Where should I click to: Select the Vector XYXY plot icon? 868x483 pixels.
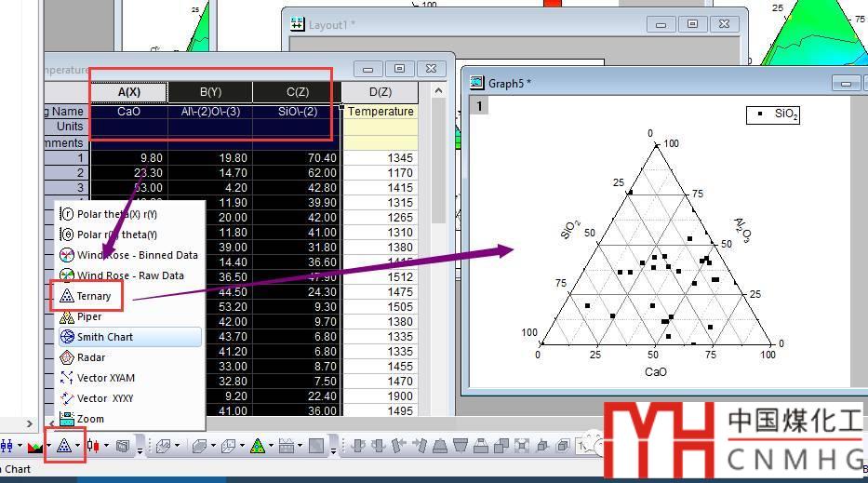point(67,398)
